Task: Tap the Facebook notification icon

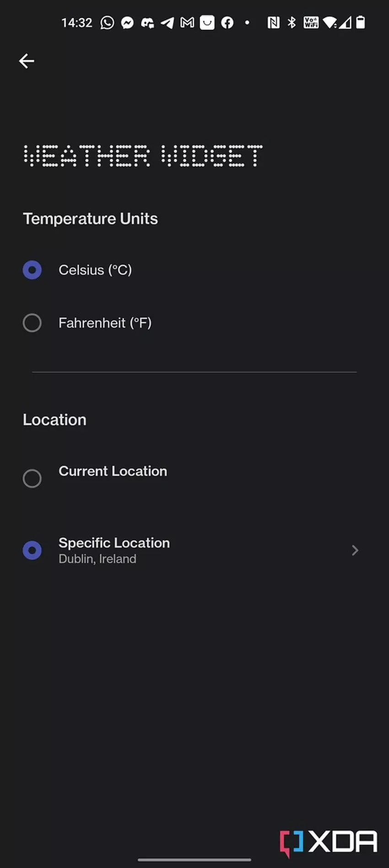Action: pyautogui.click(x=227, y=22)
